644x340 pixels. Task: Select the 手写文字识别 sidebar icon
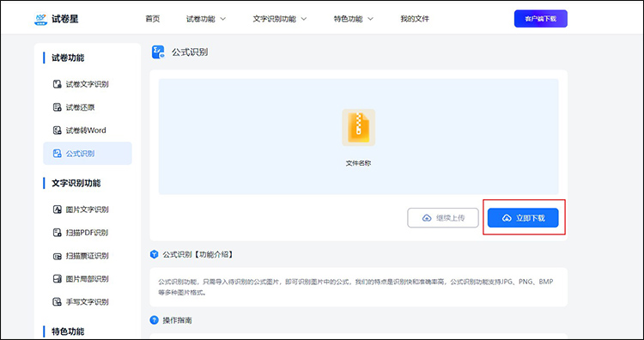[57, 302]
